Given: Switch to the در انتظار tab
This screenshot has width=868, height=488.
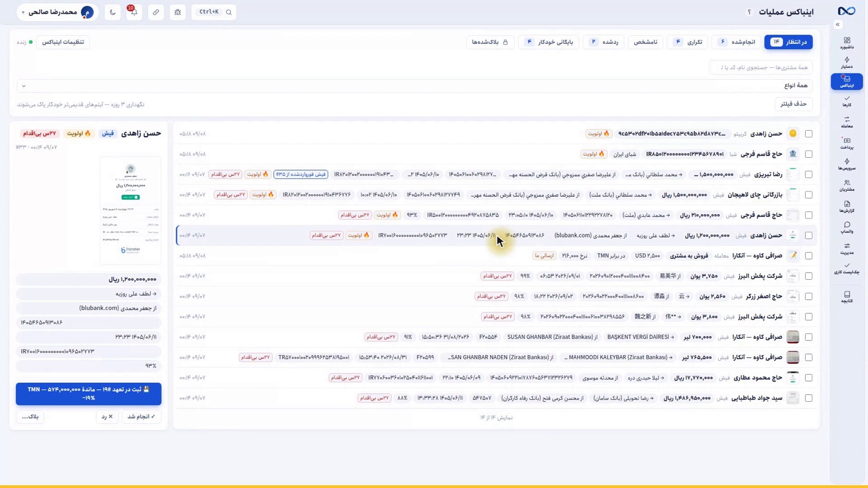Looking at the screenshot, I should pyautogui.click(x=788, y=42).
